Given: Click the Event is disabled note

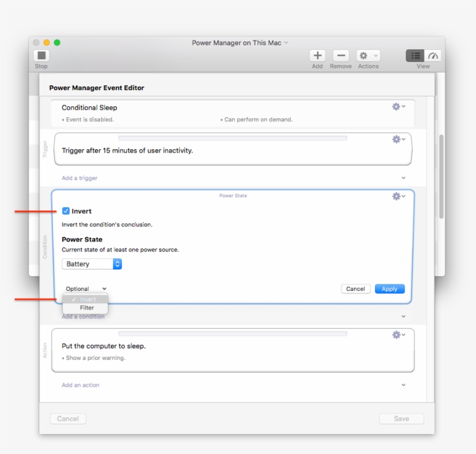Looking at the screenshot, I should 88,120.
